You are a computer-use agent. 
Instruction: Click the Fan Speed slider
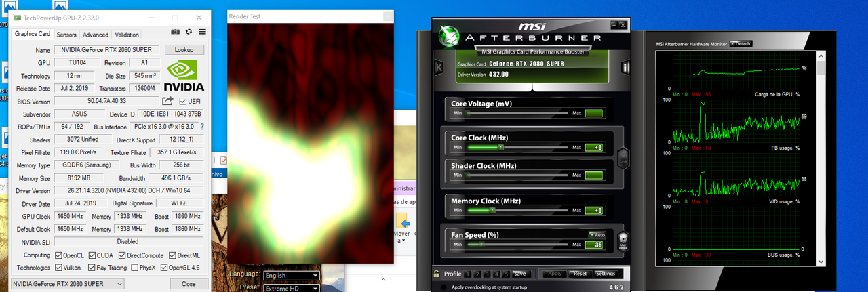point(518,245)
